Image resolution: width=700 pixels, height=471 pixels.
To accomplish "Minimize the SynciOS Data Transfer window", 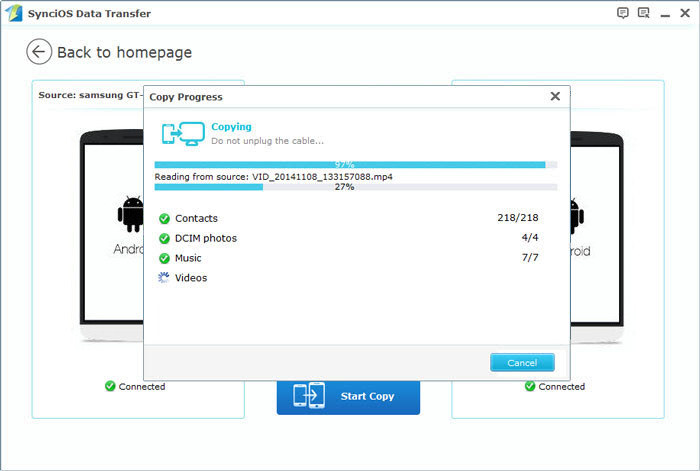I will click(x=665, y=15).
